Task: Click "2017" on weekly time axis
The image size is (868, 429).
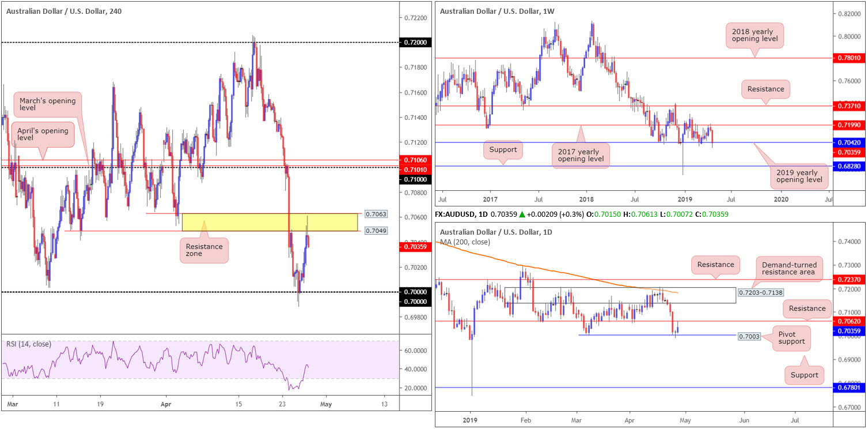Action: point(490,198)
